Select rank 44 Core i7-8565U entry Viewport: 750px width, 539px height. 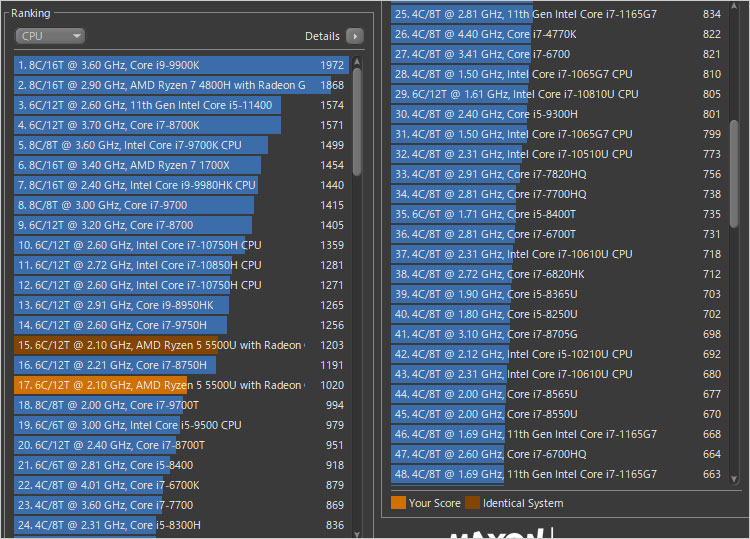click(558, 394)
